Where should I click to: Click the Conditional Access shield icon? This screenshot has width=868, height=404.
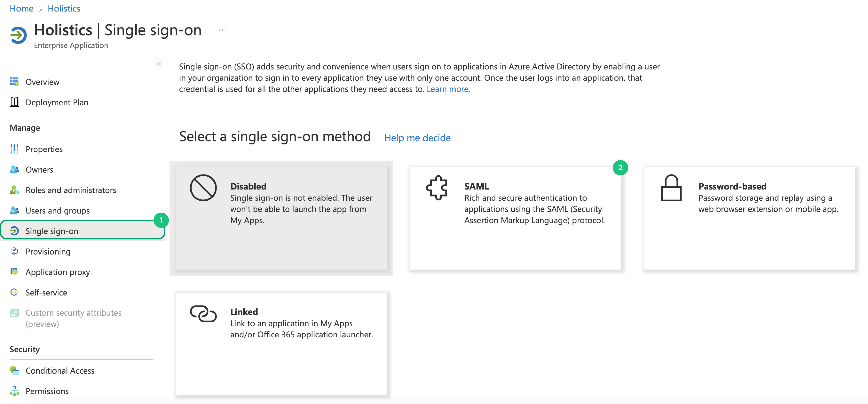[x=14, y=370]
